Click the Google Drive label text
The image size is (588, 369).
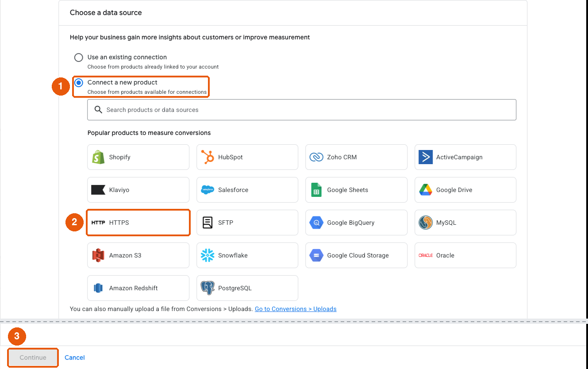[x=454, y=190]
